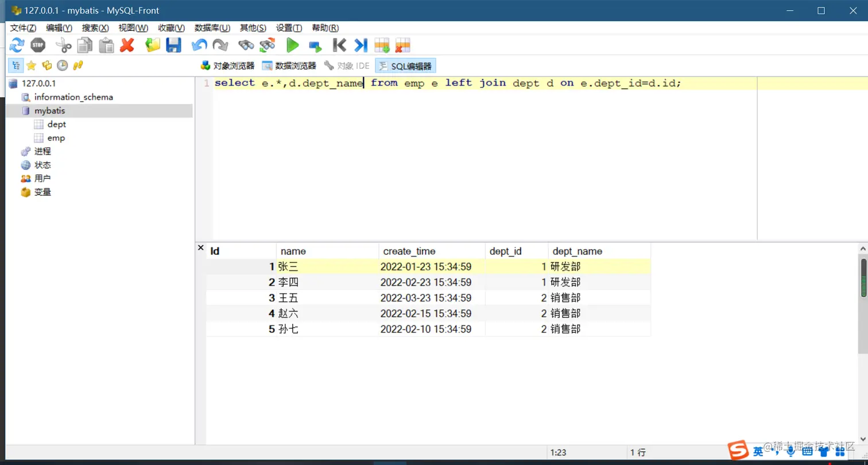The height and width of the screenshot is (465, 868).
Task: Close the result grid with the X
Action: click(x=201, y=248)
